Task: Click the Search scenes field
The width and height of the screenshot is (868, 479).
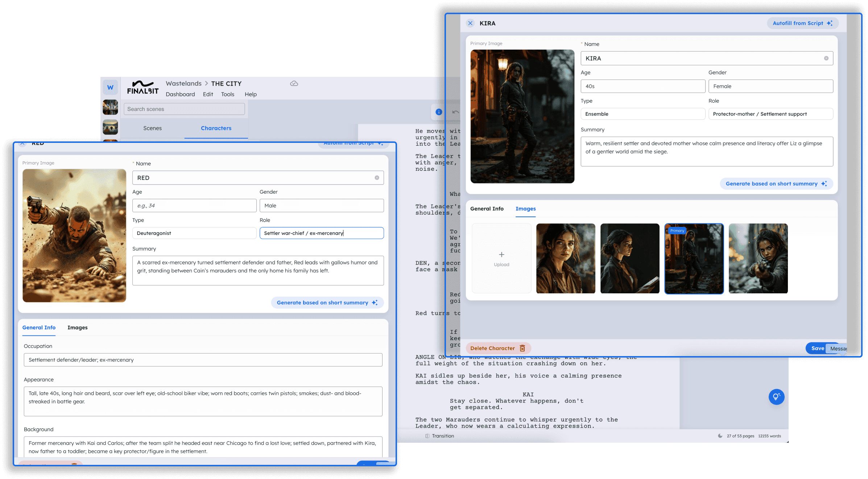Action: click(x=184, y=109)
